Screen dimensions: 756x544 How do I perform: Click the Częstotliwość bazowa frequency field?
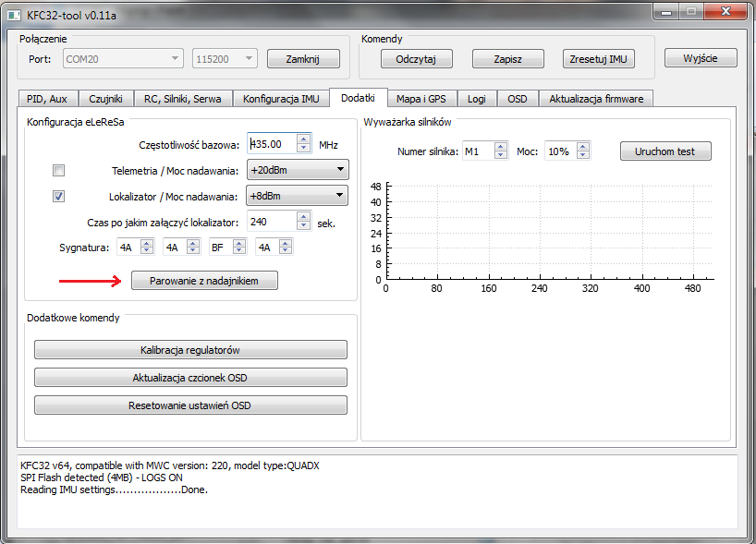click(271, 144)
